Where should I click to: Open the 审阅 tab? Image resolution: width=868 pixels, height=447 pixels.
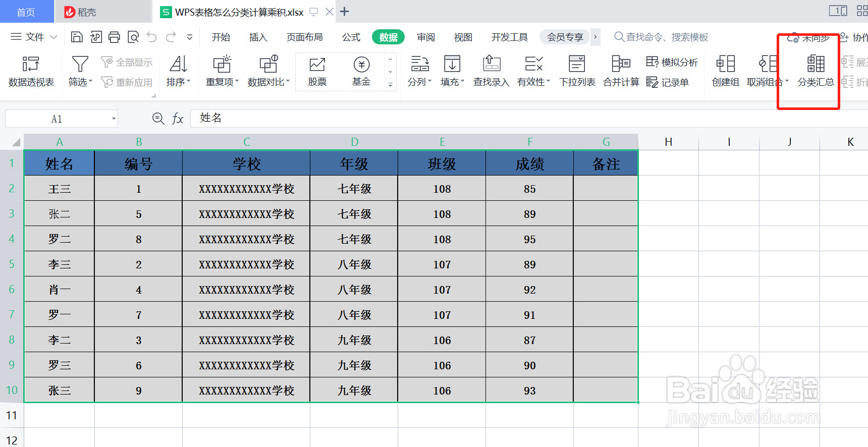coord(426,37)
